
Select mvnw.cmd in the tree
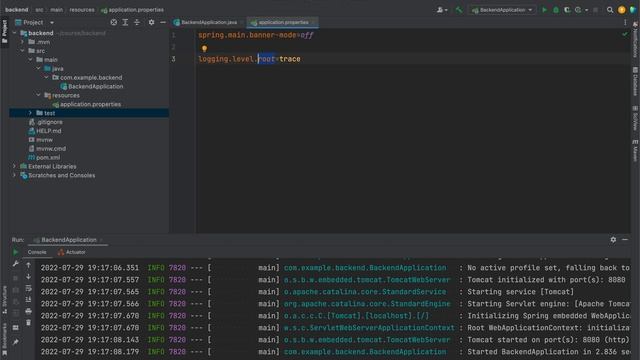coord(47,149)
